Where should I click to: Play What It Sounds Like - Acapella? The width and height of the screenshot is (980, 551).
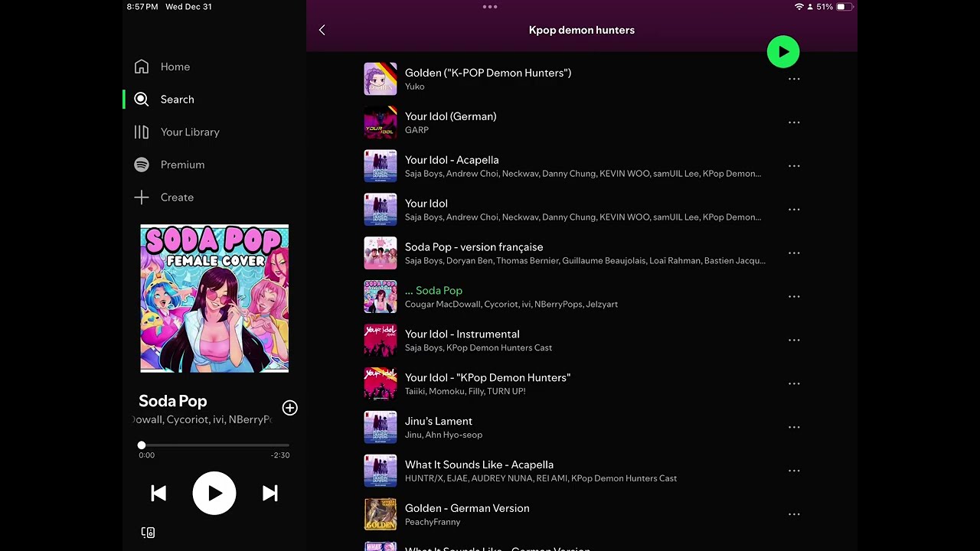(x=582, y=471)
